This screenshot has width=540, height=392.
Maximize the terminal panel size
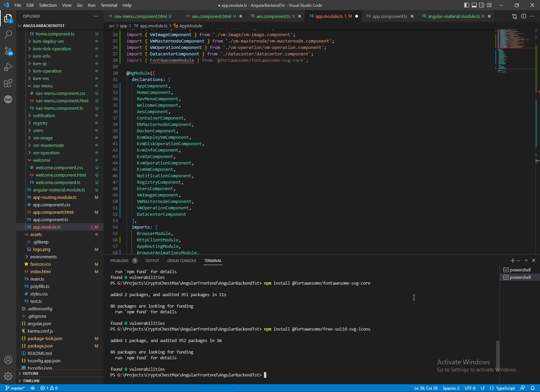click(x=526, y=260)
